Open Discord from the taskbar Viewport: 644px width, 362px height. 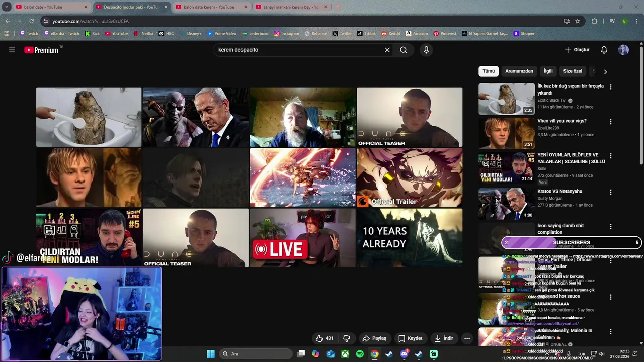404,354
